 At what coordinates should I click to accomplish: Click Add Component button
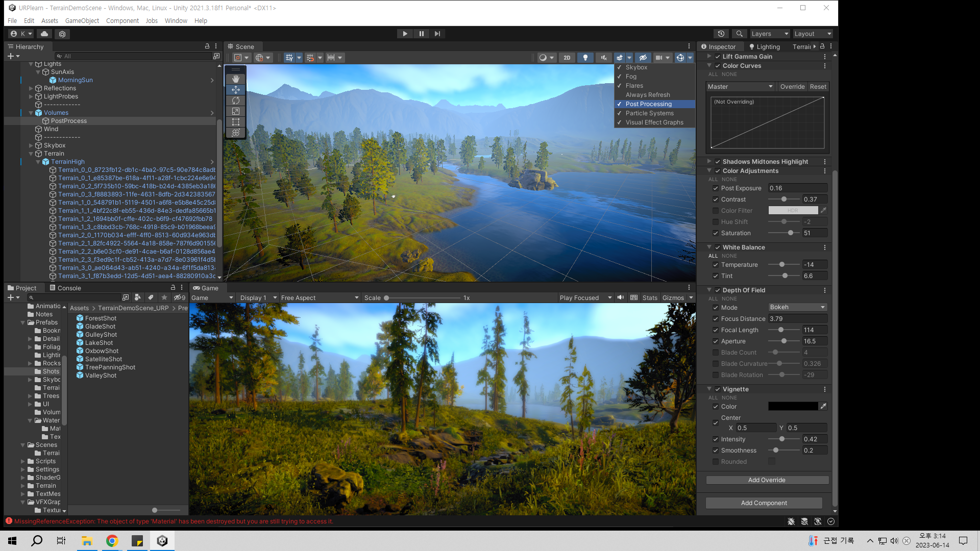[x=764, y=503]
